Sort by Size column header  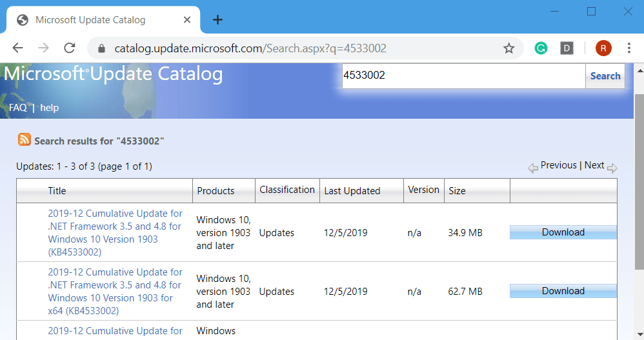tap(457, 191)
